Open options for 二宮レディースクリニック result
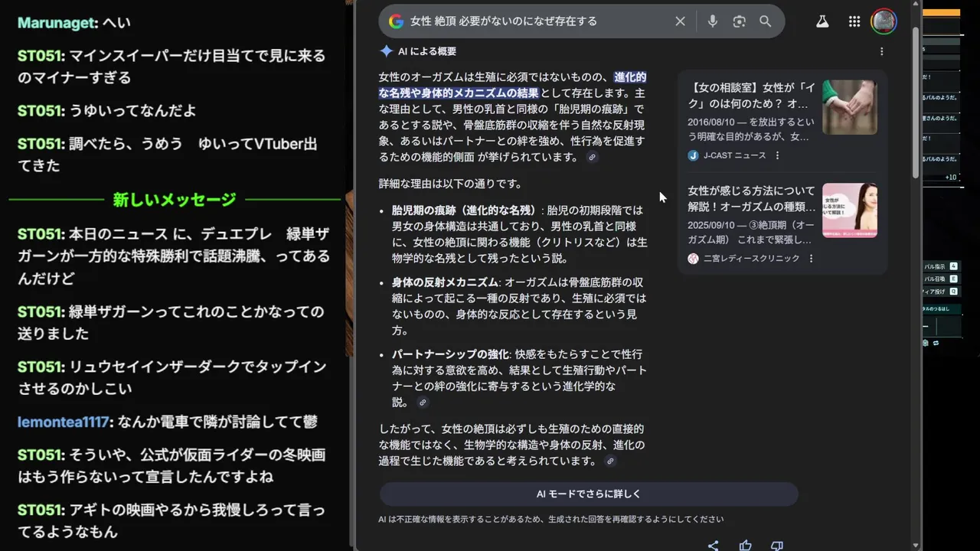The width and height of the screenshot is (980, 551). pos(811,259)
